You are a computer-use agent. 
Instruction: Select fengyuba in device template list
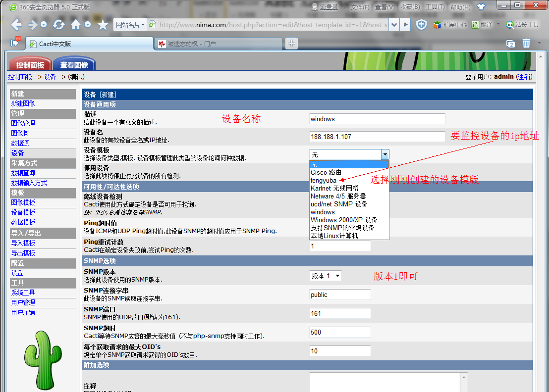323,181
